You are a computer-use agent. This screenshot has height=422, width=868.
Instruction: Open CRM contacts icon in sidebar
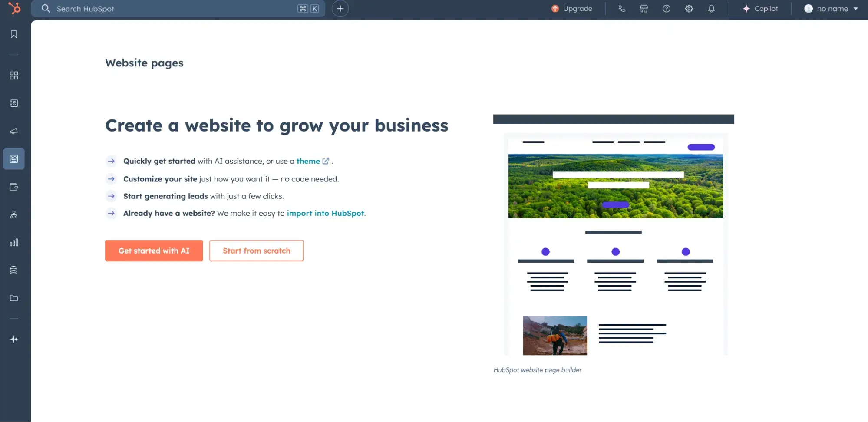pyautogui.click(x=14, y=103)
